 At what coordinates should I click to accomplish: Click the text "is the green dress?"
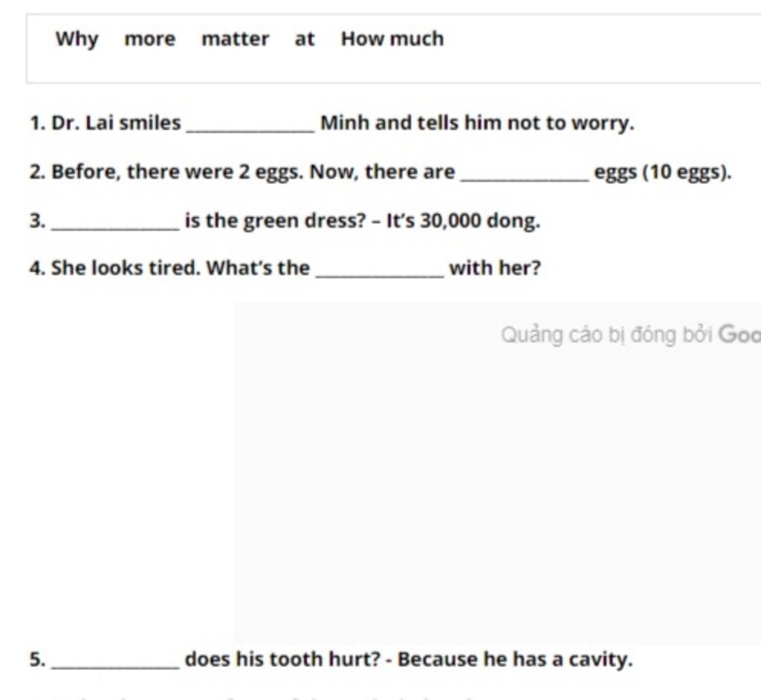tap(275, 221)
